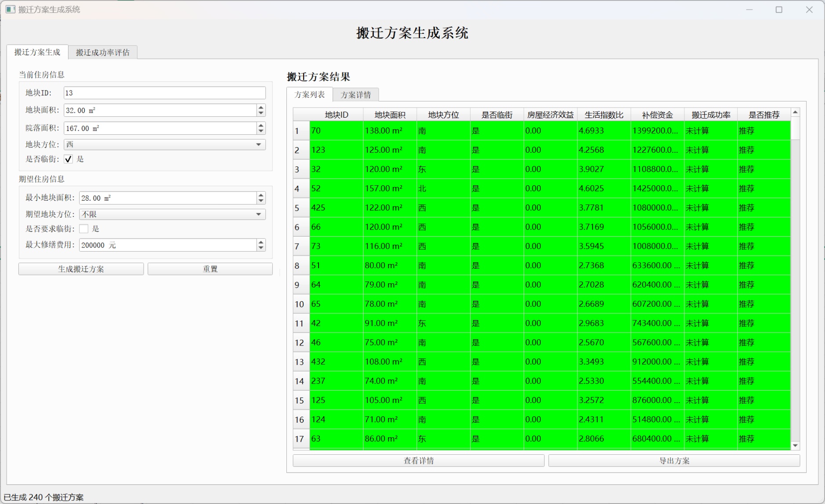The image size is (825, 504).
Task: Open the 方案详情 tab
Action: tap(355, 95)
